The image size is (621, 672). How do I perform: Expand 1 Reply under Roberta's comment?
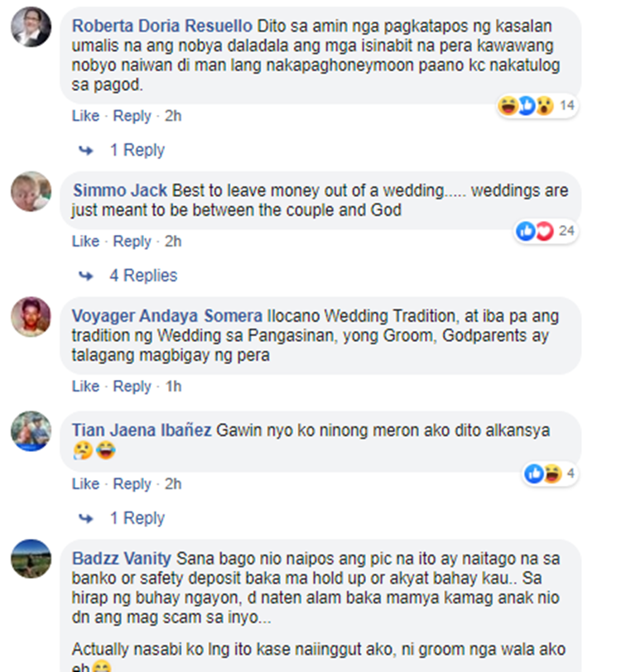pos(137,150)
